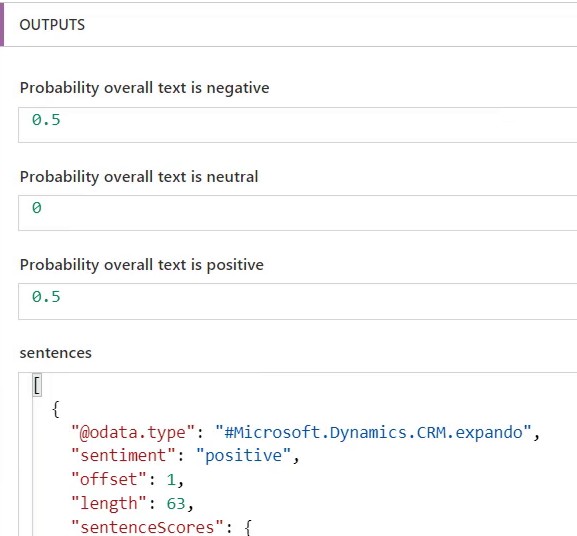Viewport: 577px width, 536px height.
Task: Click the negative probability value 0.5
Action: (x=46, y=120)
